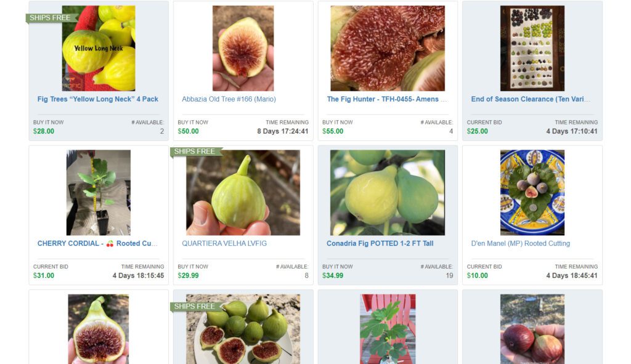Open End of Season Clearance (Ten Vari... link
Viewport: 631px width, 364px height.
(x=531, y=99)
